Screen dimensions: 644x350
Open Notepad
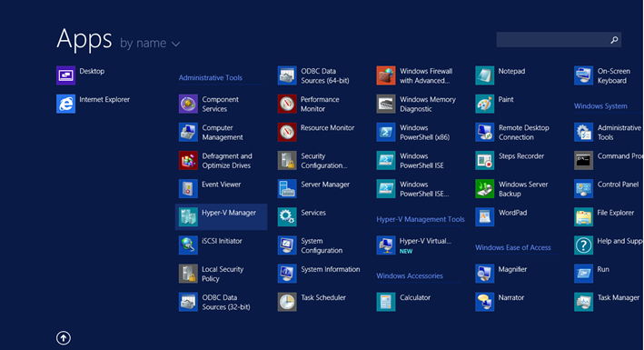[x=500, y=75]
